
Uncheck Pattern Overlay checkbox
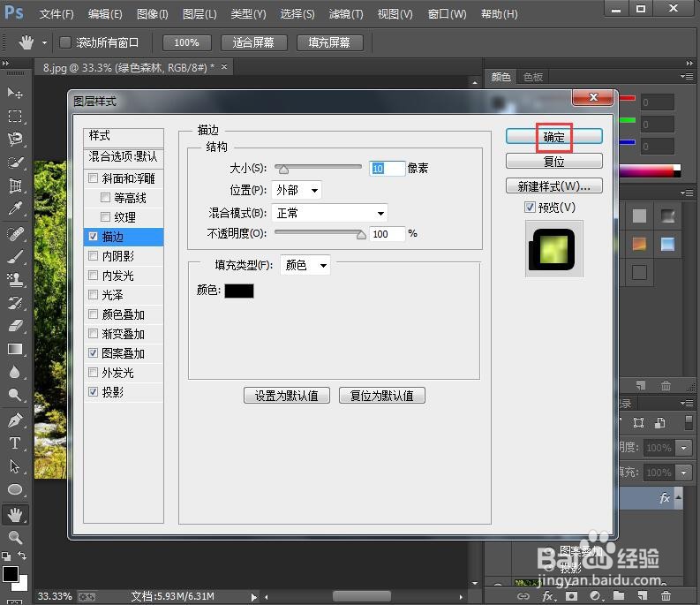pyautogui.click(x=93, y=353)
